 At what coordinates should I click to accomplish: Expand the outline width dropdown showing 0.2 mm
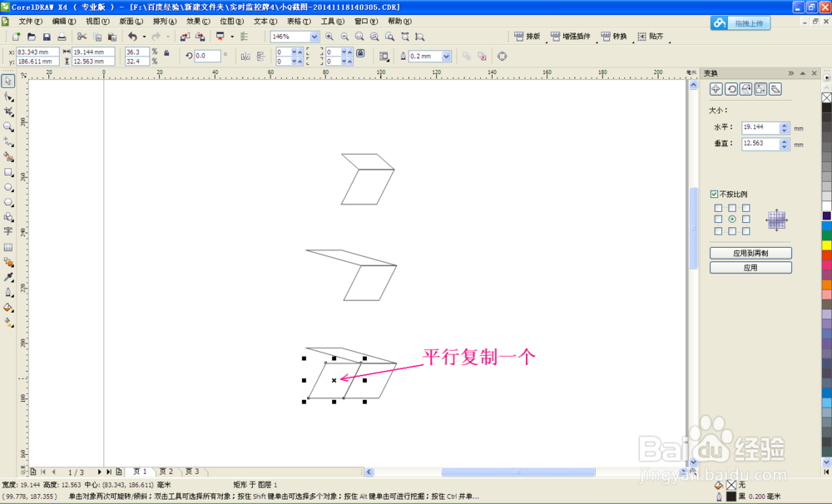445,56
